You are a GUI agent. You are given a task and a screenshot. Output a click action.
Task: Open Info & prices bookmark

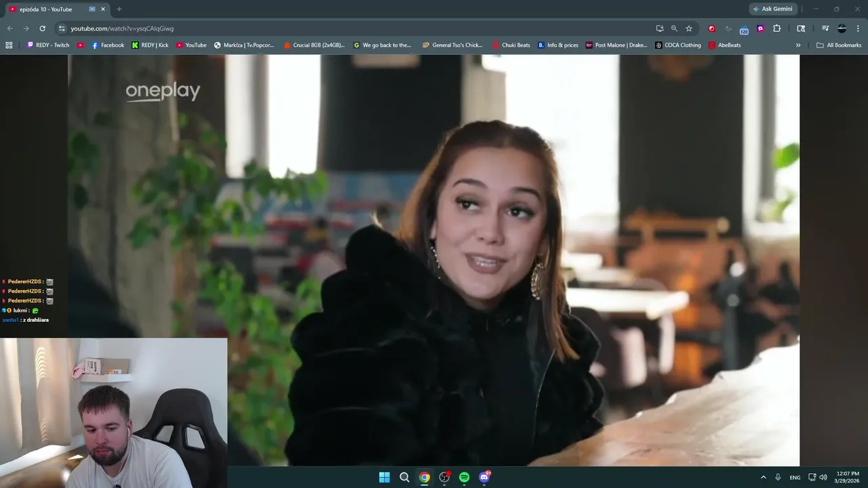coord(558,45)
